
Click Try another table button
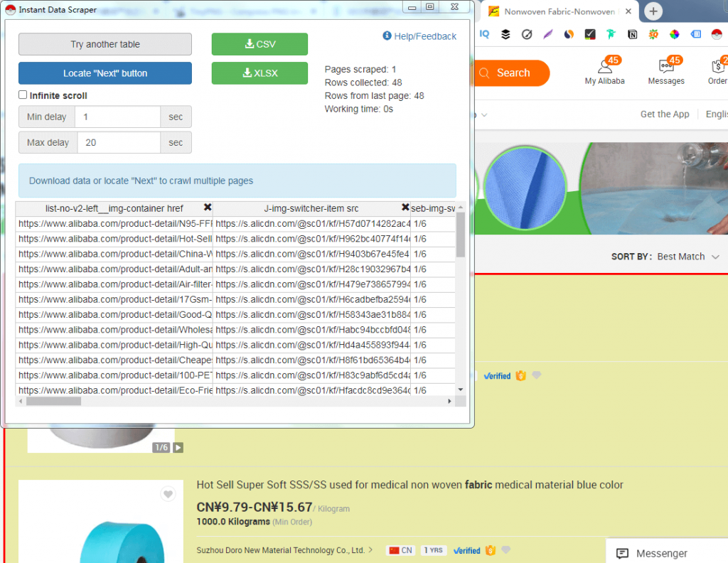(x=105, y=44)
